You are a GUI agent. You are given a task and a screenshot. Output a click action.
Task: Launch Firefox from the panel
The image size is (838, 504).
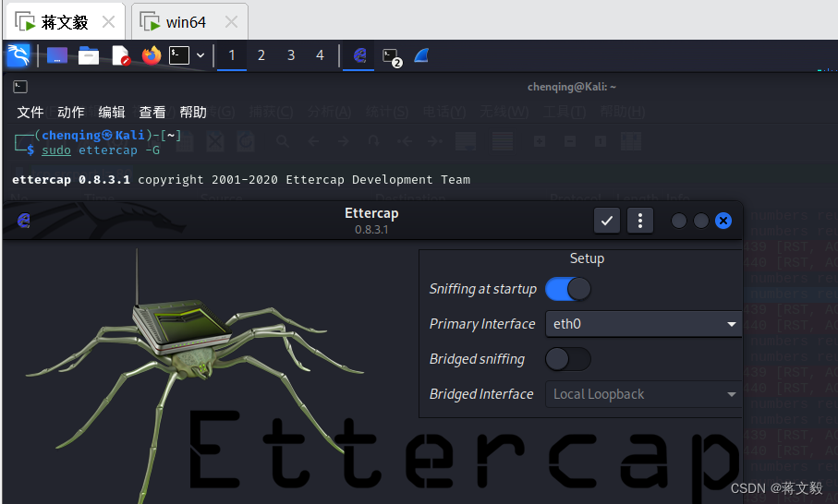click(x=152, y=55)
